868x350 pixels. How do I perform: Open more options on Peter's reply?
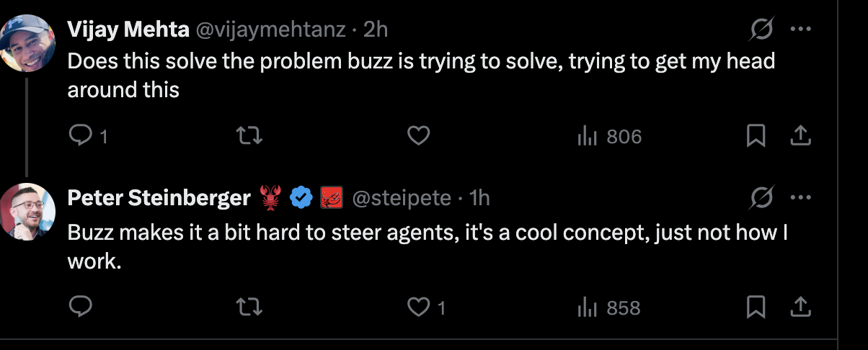click(801, 197)
